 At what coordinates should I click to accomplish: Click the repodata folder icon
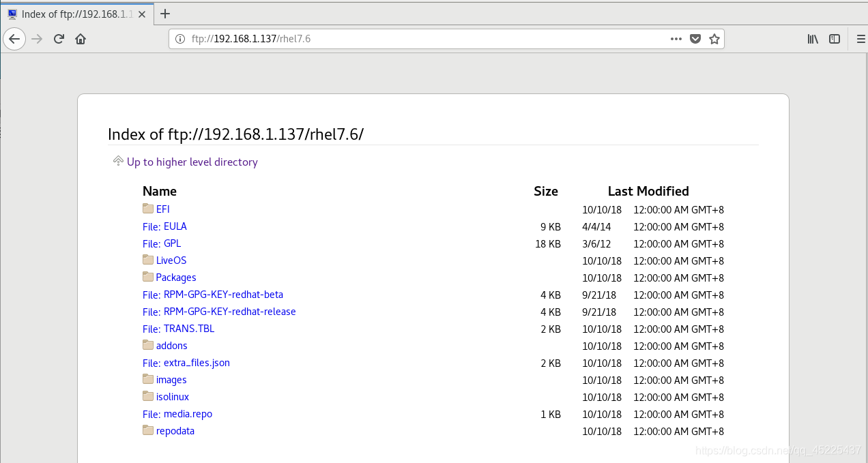point(148,430)
